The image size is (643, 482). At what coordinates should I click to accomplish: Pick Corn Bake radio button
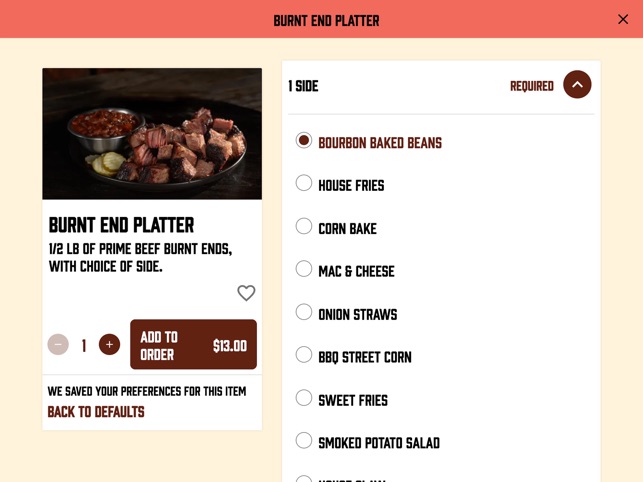click(304, 226)
